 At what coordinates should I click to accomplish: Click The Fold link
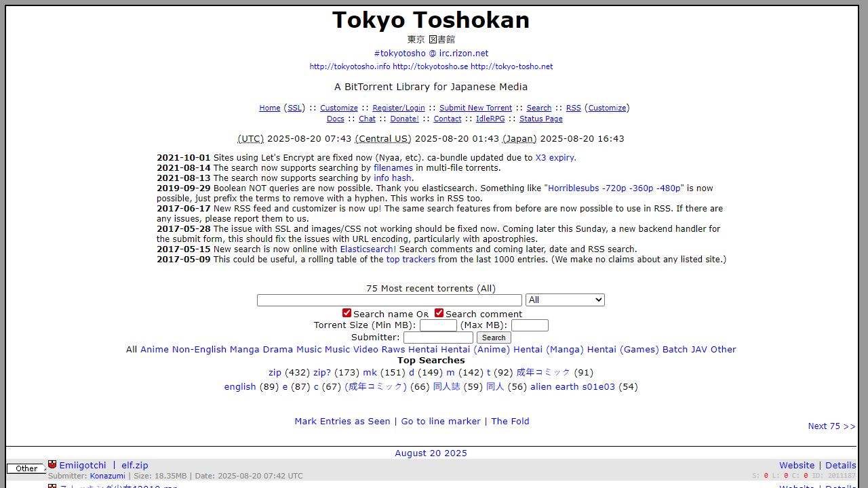(510, 422)
